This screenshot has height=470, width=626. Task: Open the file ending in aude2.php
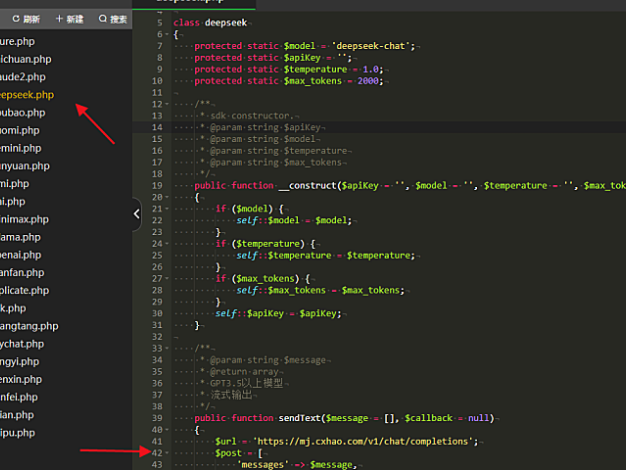click(x=23, y=76)
